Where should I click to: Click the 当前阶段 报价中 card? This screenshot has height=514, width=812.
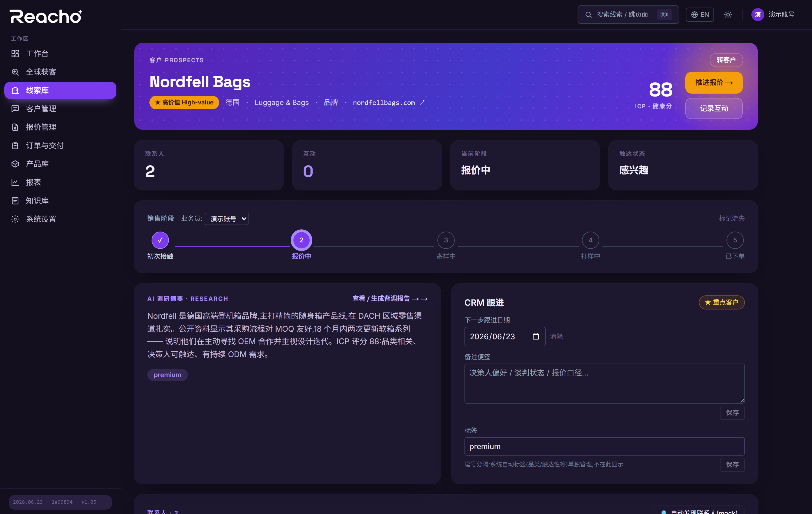coord(525,165)
